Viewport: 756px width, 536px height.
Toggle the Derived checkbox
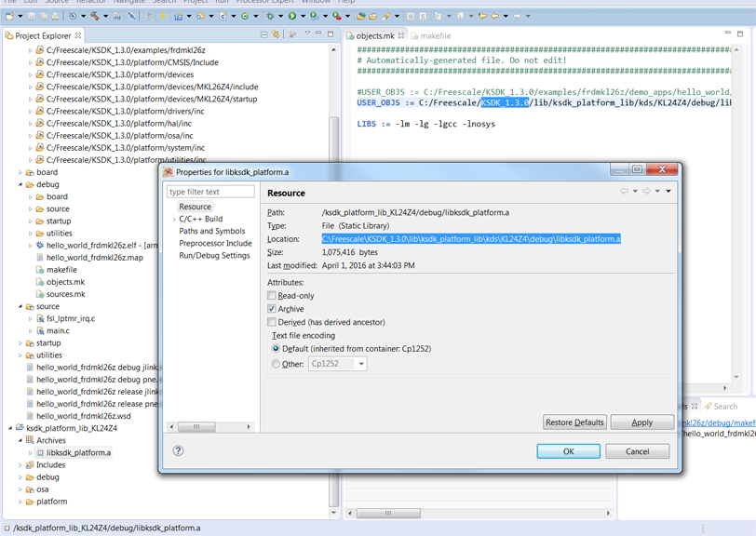[272, 321]
